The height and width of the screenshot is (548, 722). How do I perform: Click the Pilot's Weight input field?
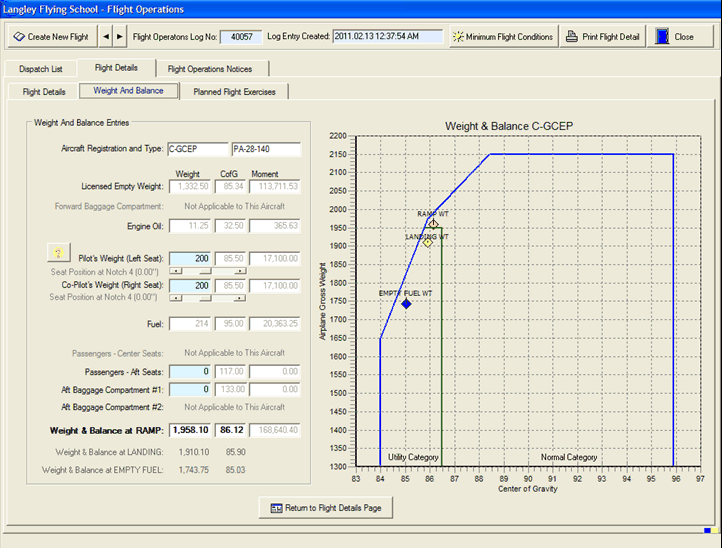(x=190, y=258)
